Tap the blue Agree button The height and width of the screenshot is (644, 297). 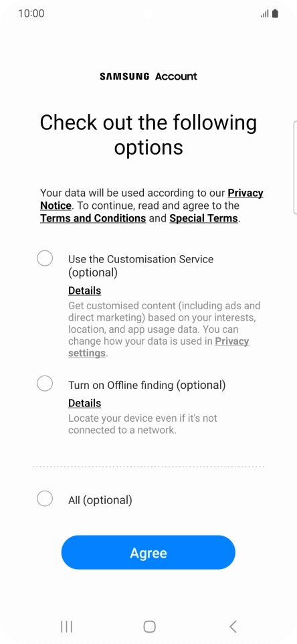point(148,552)
